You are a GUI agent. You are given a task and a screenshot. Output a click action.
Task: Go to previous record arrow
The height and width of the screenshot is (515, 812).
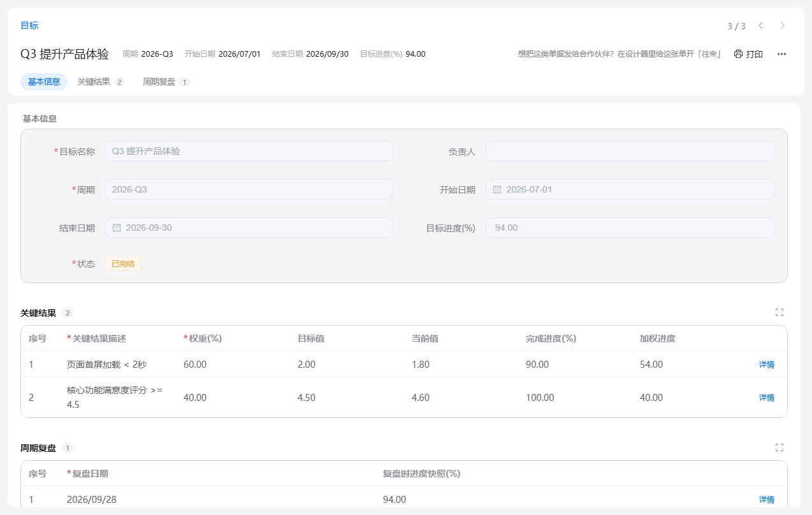760,25
